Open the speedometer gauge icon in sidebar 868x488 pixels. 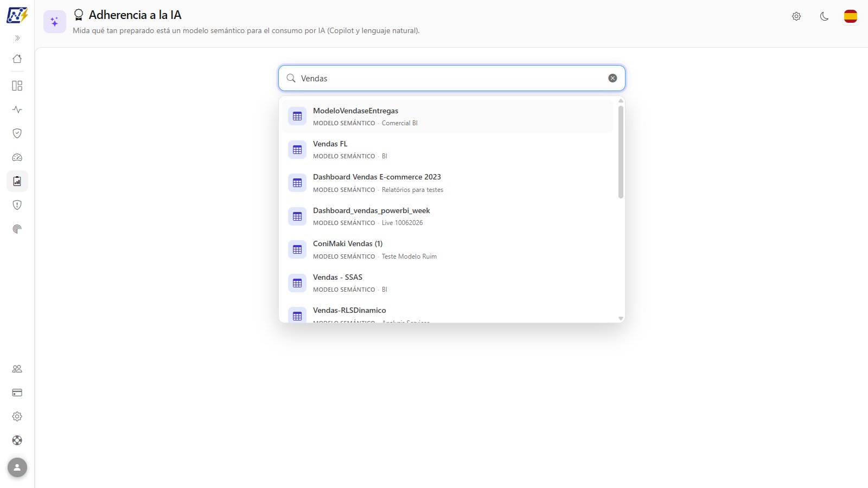[x=17, y=157]
